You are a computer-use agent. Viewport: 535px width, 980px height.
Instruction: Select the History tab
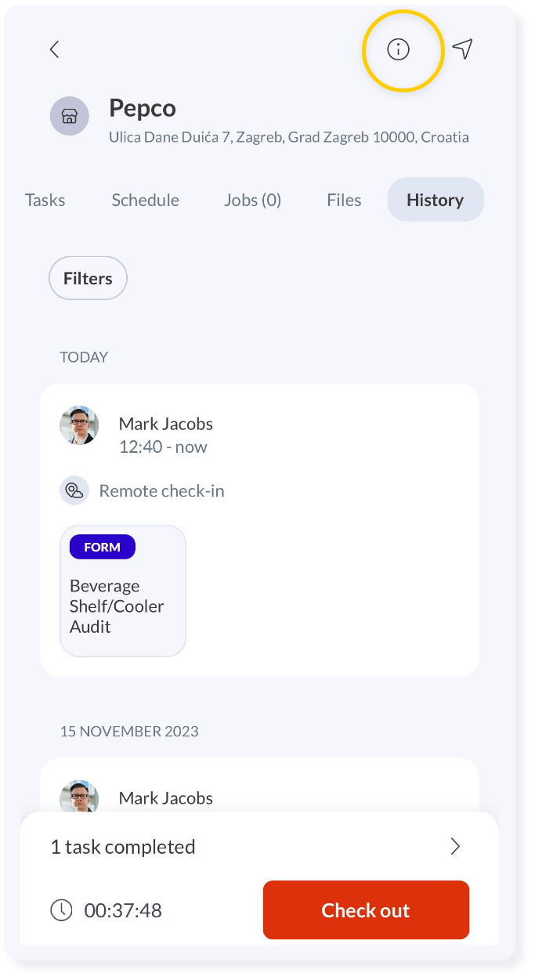[436, 200]
